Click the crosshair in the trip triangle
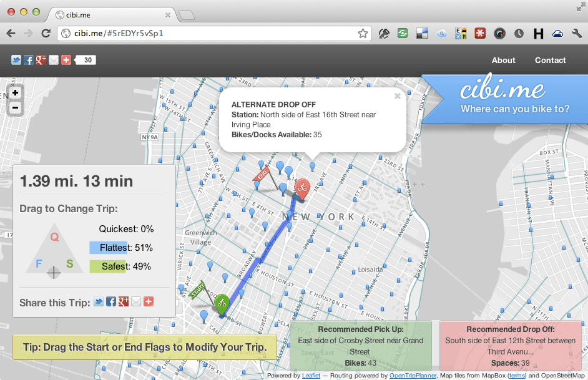Image resolution: width=588 pixels, height=380 pixels. tap(54, 272)
